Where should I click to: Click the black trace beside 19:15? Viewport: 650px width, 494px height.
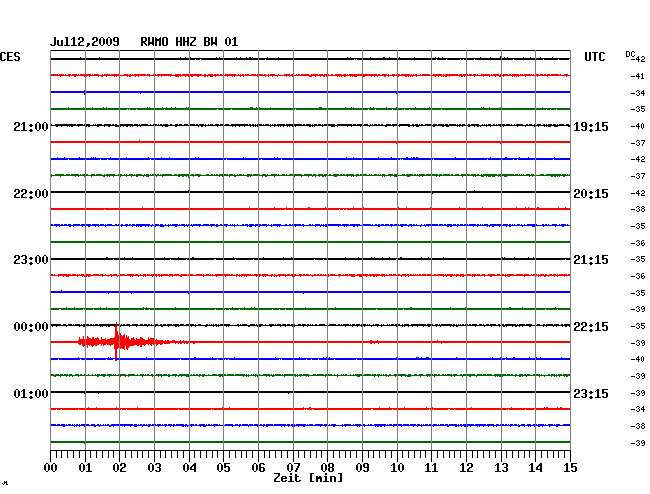point(310,125)
